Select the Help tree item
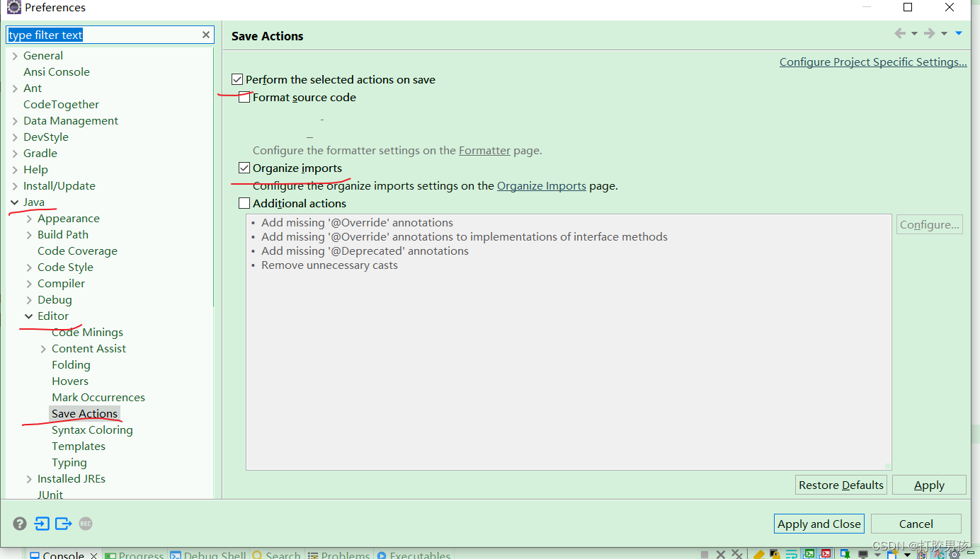Image resolution: width=980 pixels, height=559 pixels. pyautogui.click(x=35, y=170)
